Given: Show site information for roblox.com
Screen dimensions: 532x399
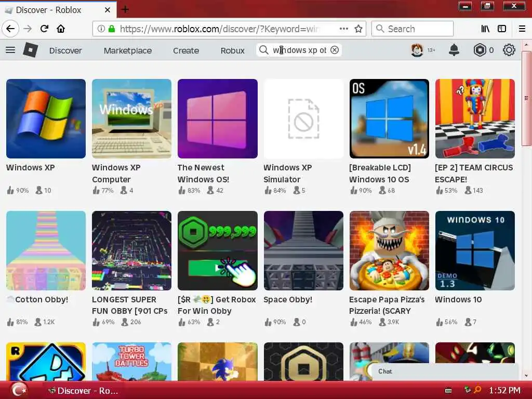Looking at the screenshot, I should [x=101, y=29].
